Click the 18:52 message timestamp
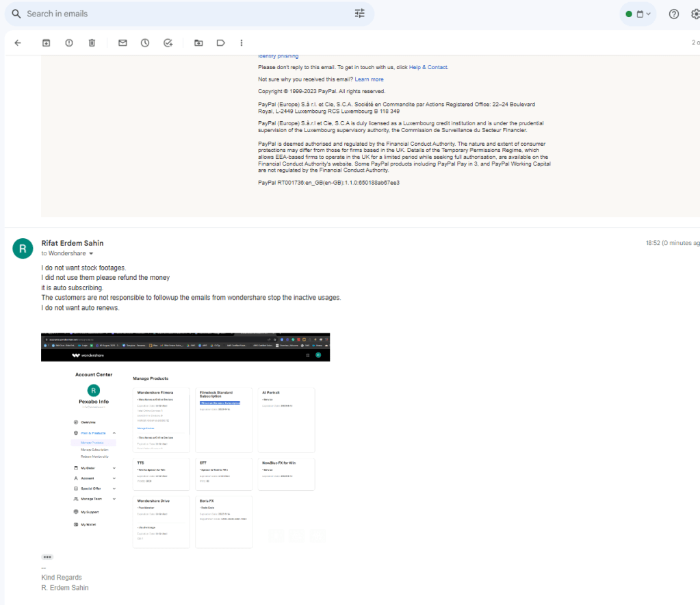Image resolution: width=700 pixels, height=605 pixels. coord(673,244)
